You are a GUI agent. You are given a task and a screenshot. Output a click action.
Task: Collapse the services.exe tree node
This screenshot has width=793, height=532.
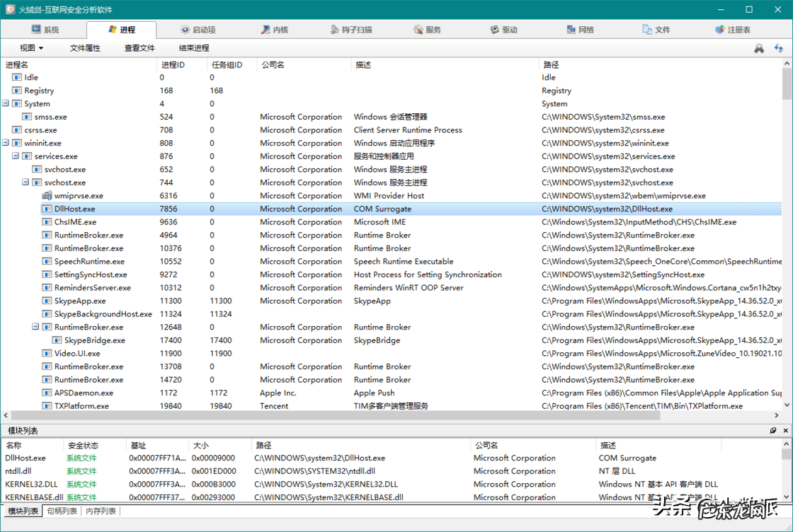(x=16, y=156)
